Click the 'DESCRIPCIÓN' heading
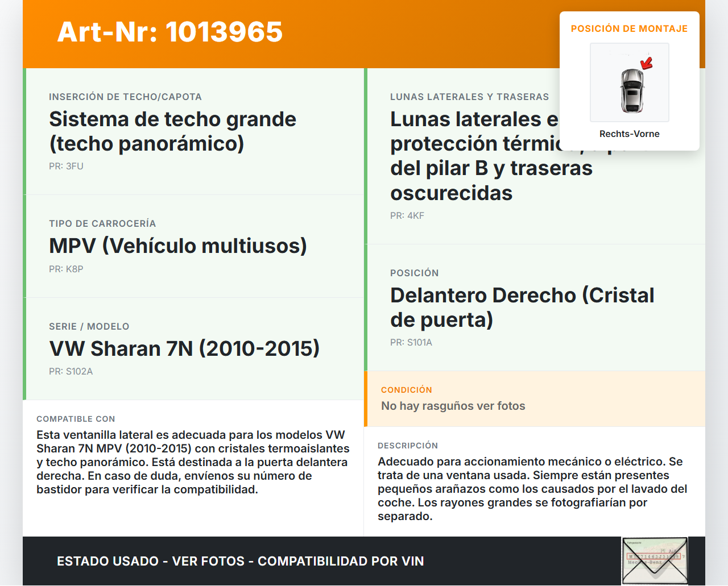Screen dimensions: 728x586 pyautogui.click(x=408, y=446)
